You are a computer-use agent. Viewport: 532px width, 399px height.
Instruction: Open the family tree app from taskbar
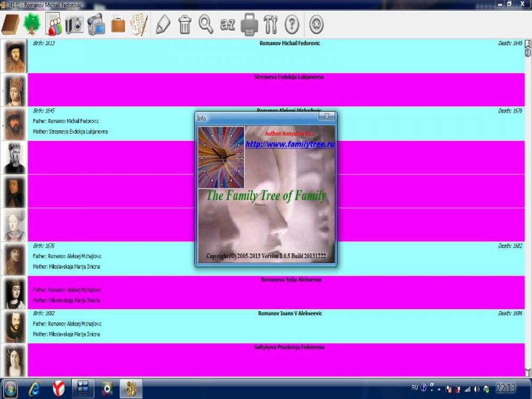(130, 389)
